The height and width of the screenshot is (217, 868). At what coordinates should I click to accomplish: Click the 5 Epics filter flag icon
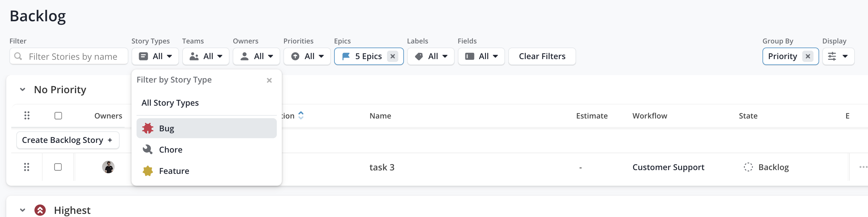click(346, 56)
